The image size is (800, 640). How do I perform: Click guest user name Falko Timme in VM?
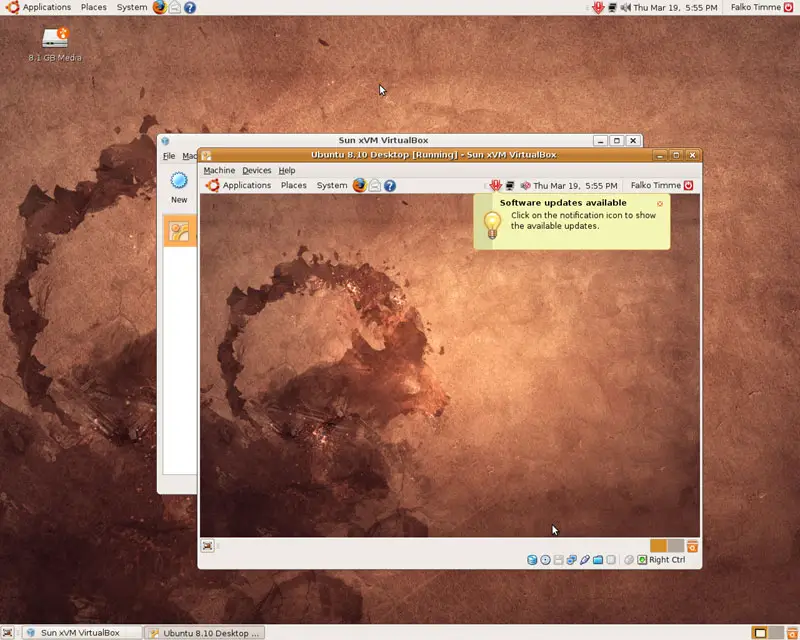pos(656,185)
